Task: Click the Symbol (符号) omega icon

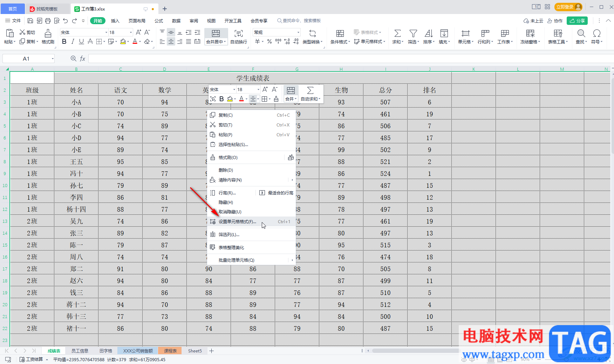Action: 596,33
